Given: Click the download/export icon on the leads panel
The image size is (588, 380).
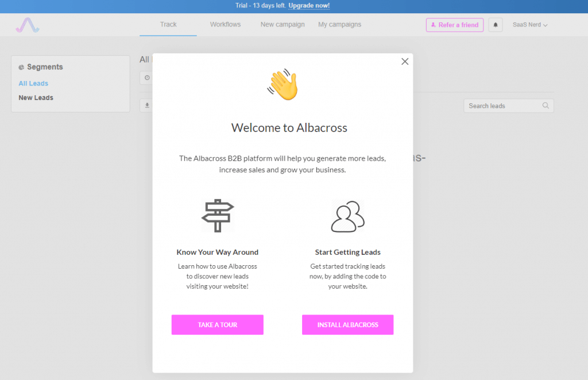Looking at the screenshot, I should 146,106.
